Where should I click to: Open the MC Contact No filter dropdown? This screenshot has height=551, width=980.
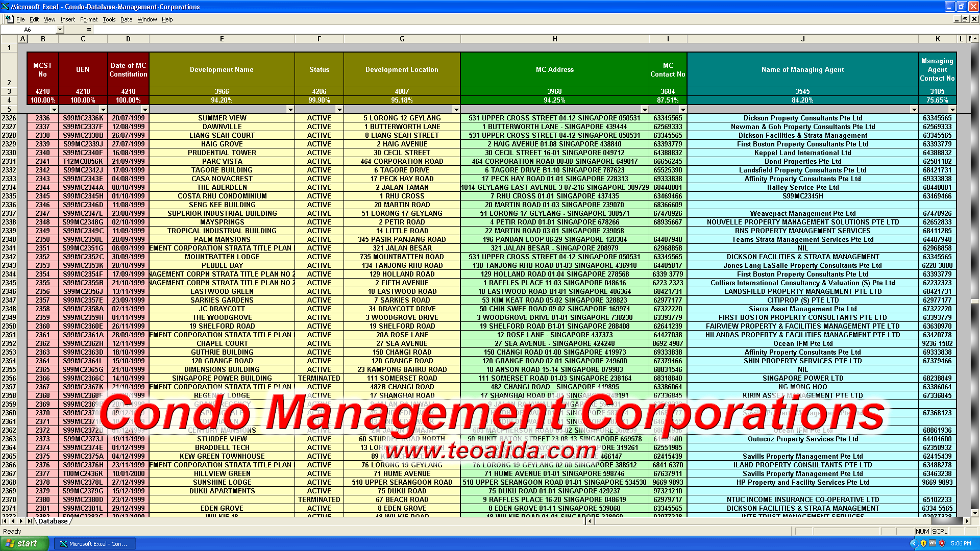683,110
